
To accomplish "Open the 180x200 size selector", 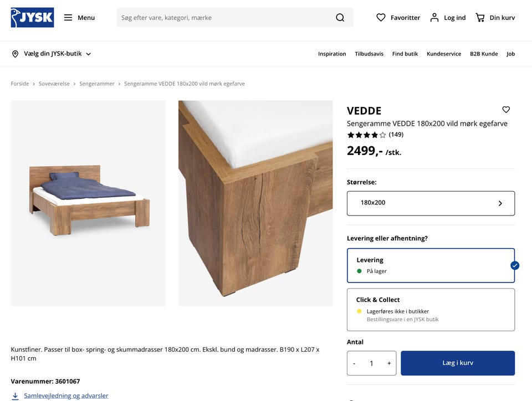I will (x=431, y=203).
